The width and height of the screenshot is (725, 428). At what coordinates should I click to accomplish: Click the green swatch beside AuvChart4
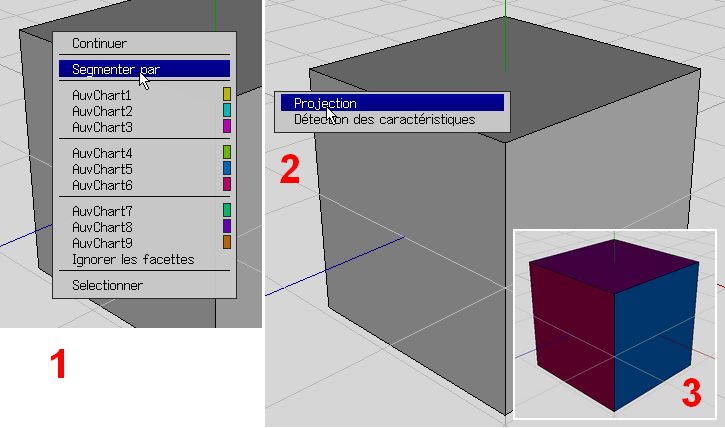pos(227,152)
